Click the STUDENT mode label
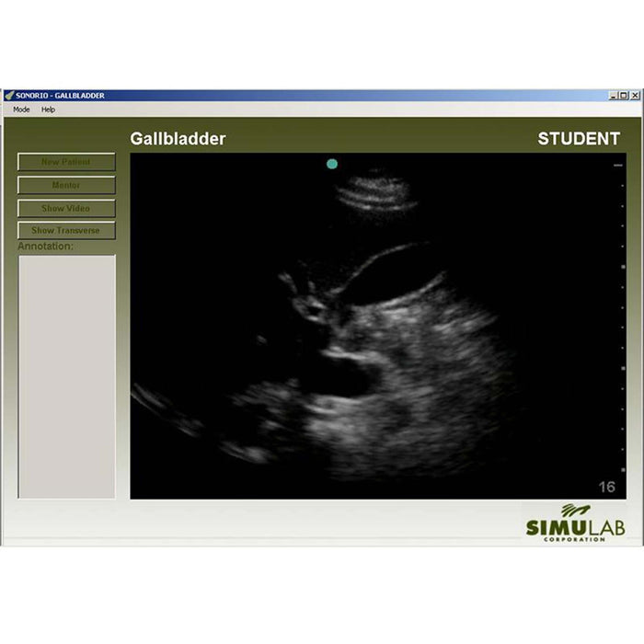The height and width of the screenshot is (644, 644). coord(579,139)
